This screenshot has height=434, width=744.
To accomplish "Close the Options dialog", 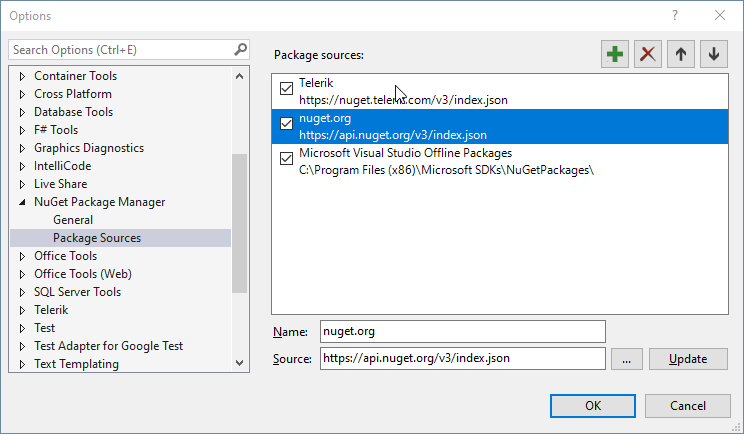I will click(x=720, y=15).
